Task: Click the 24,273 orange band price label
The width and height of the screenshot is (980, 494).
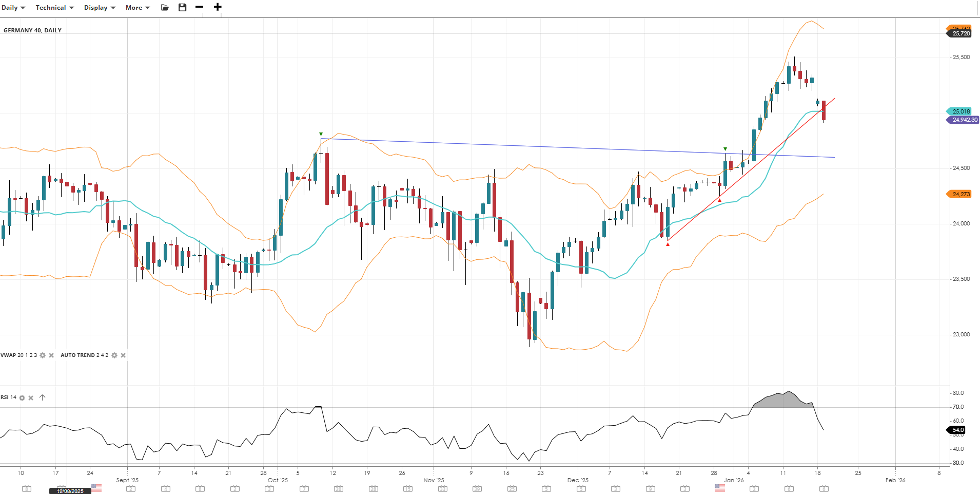Action: tap(961, 194)
